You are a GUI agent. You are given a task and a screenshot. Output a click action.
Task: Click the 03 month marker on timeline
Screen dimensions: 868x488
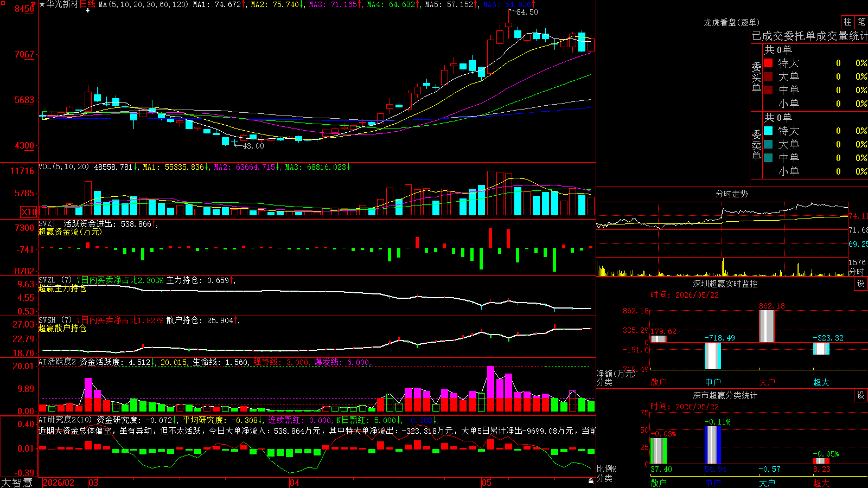93,483
